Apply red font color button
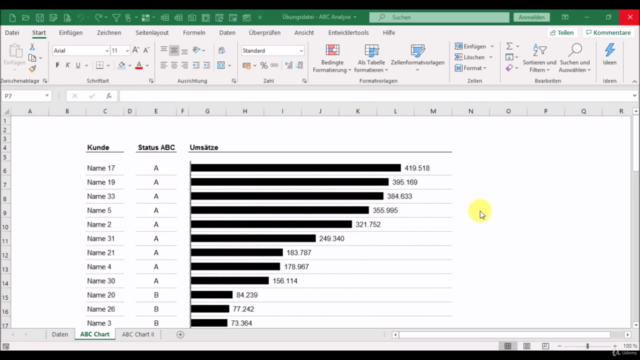 pyautogui.click(x=139, y=65)
